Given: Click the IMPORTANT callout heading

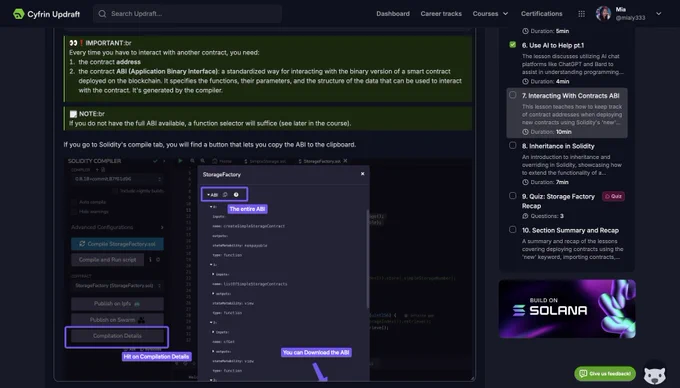Looking at the screenshot, I should (100, 43).
